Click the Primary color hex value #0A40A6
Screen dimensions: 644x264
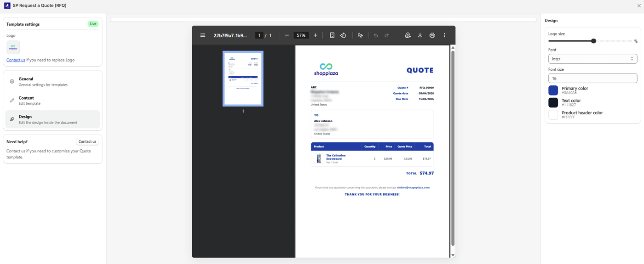(569, 93)
